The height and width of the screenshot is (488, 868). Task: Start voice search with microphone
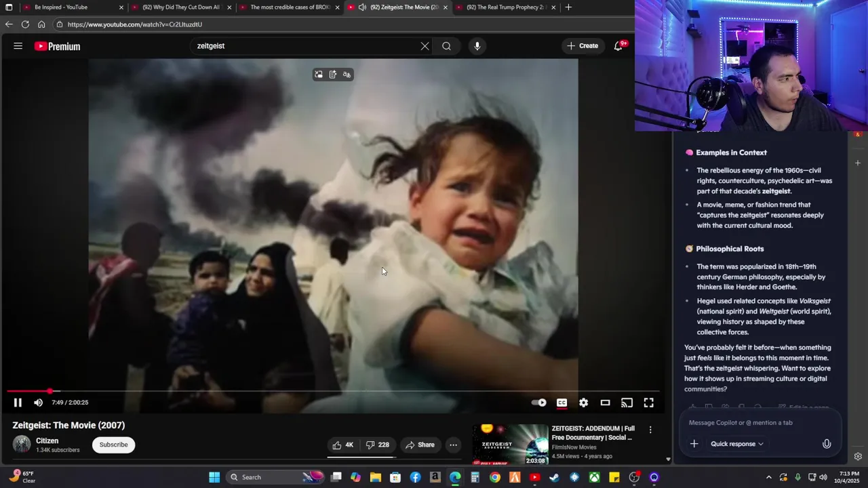[x=477, y=46]
